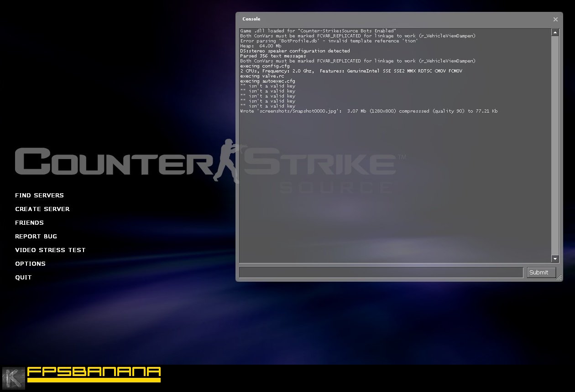The image size is (575, 392).
Task: Start the Video Stress Test
Action: coord(50,250)
